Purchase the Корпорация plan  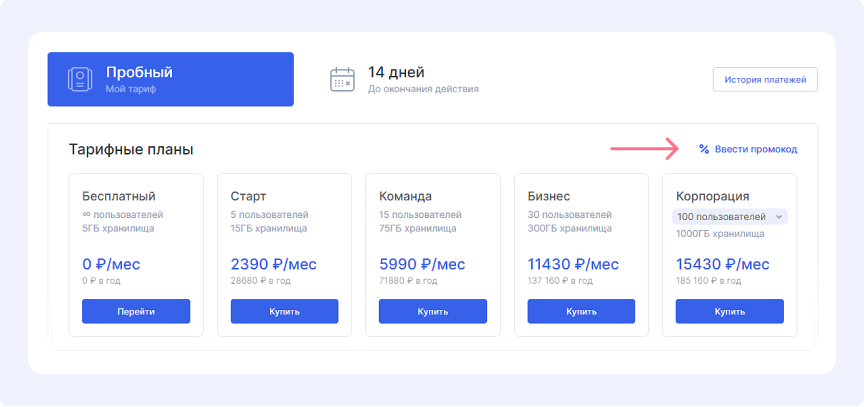pyautogui.click(x=729, y=311)
